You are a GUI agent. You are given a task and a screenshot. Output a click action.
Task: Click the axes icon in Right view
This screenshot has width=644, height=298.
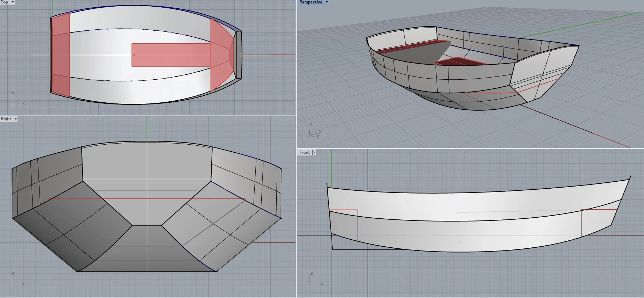point(17,279)
